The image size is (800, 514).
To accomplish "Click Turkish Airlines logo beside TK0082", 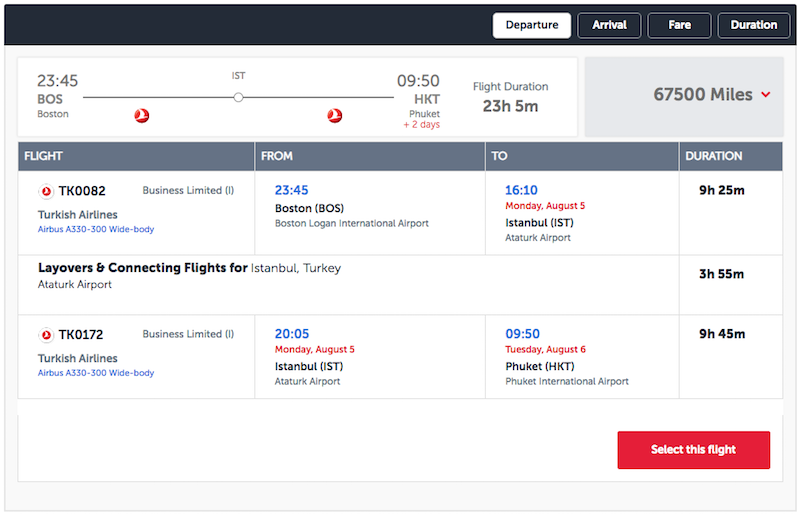I will [46, 191].
